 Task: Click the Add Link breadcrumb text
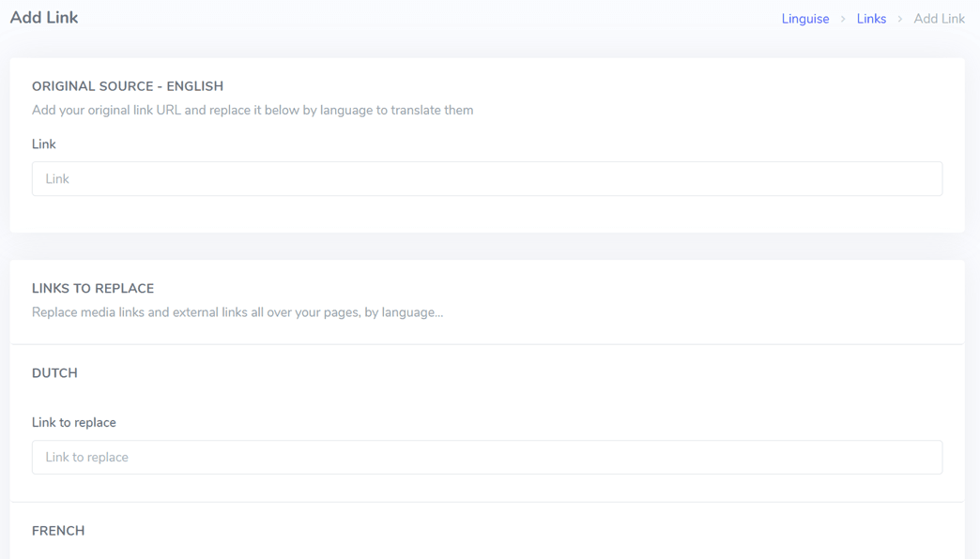click(x=939, y=19)
